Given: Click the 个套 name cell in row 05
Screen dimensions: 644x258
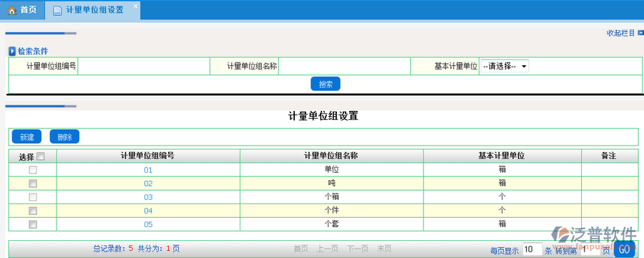Looking at the screenshot, I should click(331, 224).
